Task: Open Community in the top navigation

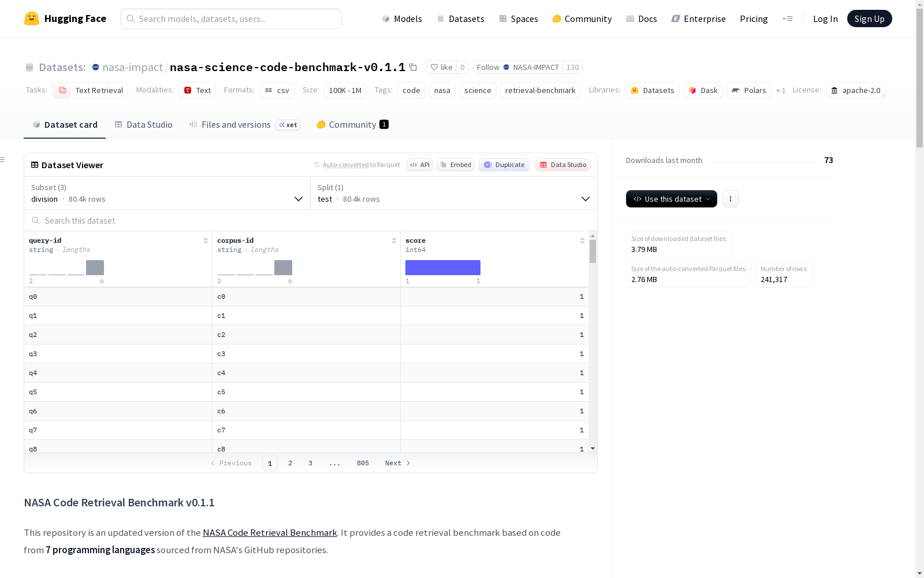Action: pyautogui.click(x=582, y=18)
